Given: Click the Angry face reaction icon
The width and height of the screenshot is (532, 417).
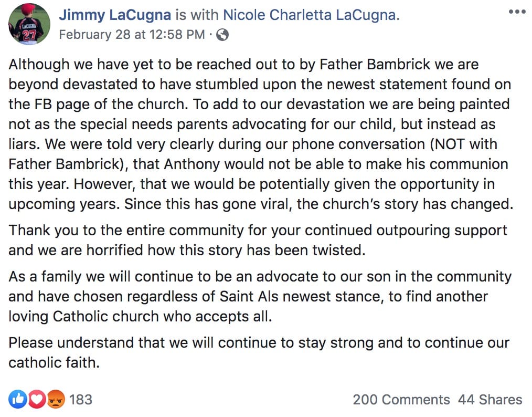Looking at the screenshot, I should 56,399.
